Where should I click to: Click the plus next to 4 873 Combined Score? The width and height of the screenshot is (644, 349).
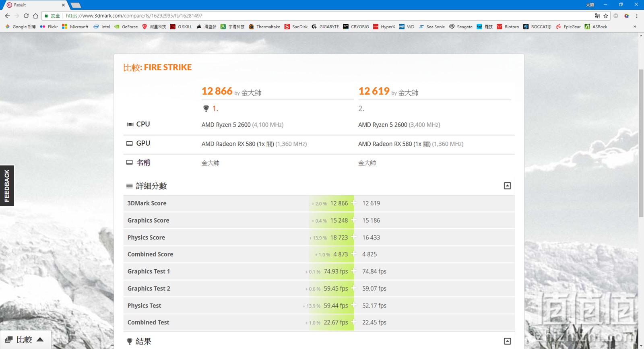(353, 254)
